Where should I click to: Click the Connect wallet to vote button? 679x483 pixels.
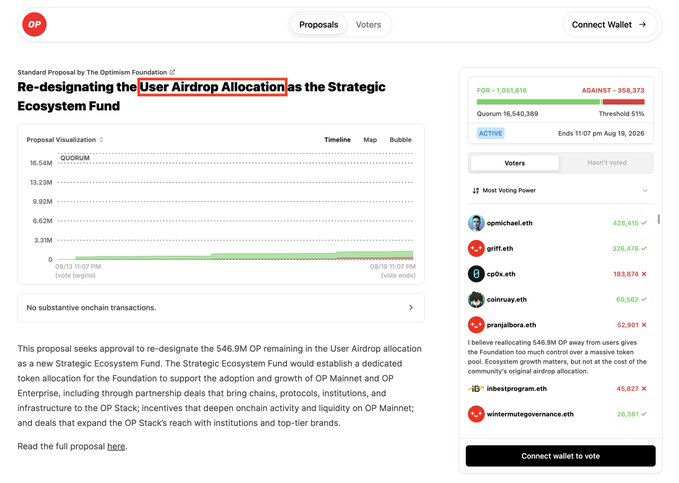pyautogui.click(x=560, y=456)
